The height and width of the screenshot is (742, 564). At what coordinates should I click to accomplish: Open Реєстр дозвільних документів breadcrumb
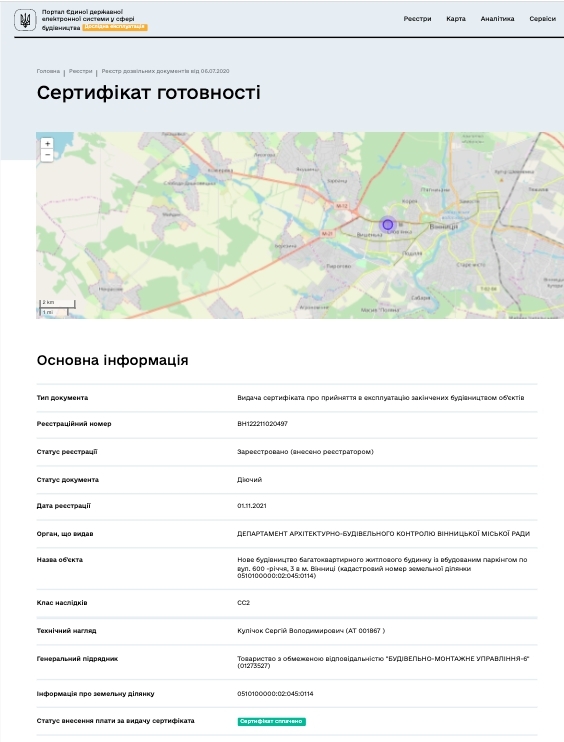point(165,71)
